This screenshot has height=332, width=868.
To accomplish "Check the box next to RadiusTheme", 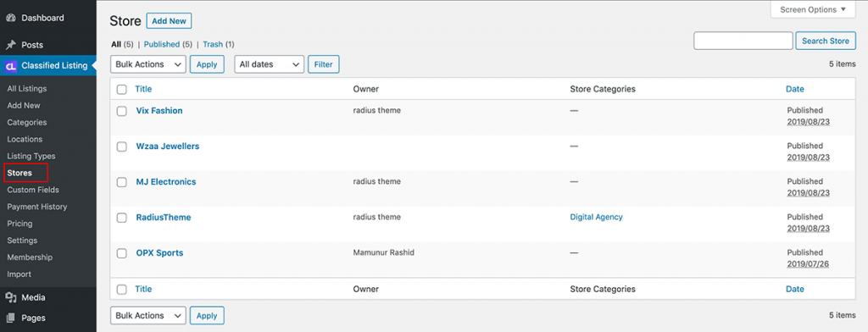I will (x=122, y=218).
